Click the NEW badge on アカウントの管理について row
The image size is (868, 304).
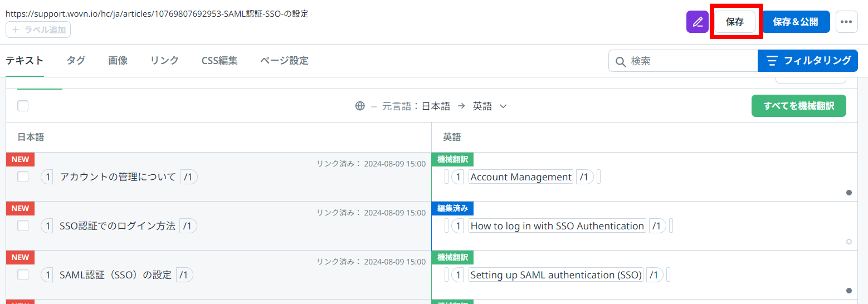pyautogui.click(x=20, y=159)
